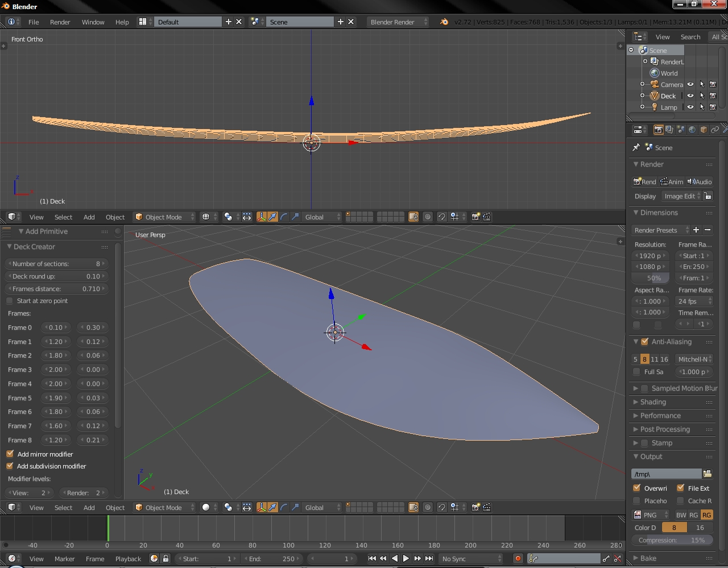Open the Window menu

(x=93, y=22)
